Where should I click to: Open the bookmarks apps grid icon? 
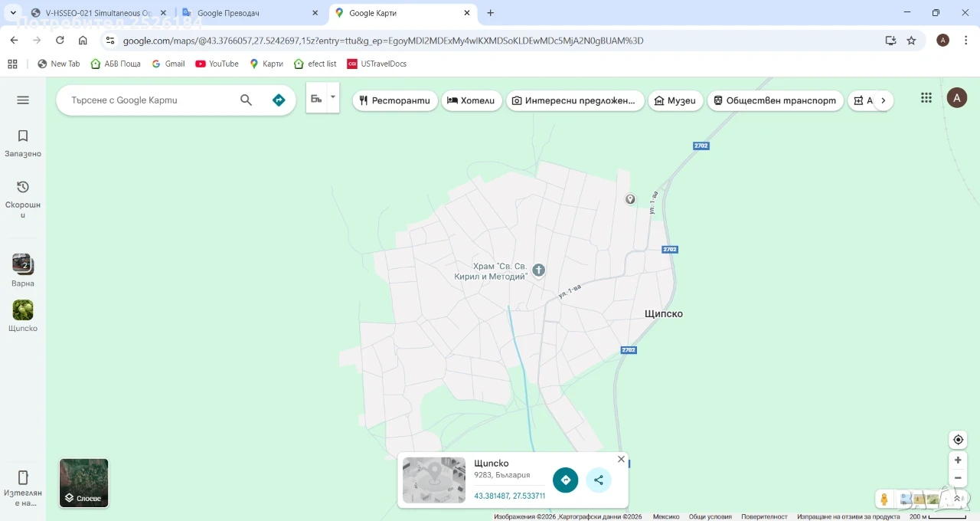pyautogui.click(x=12, y=64)
